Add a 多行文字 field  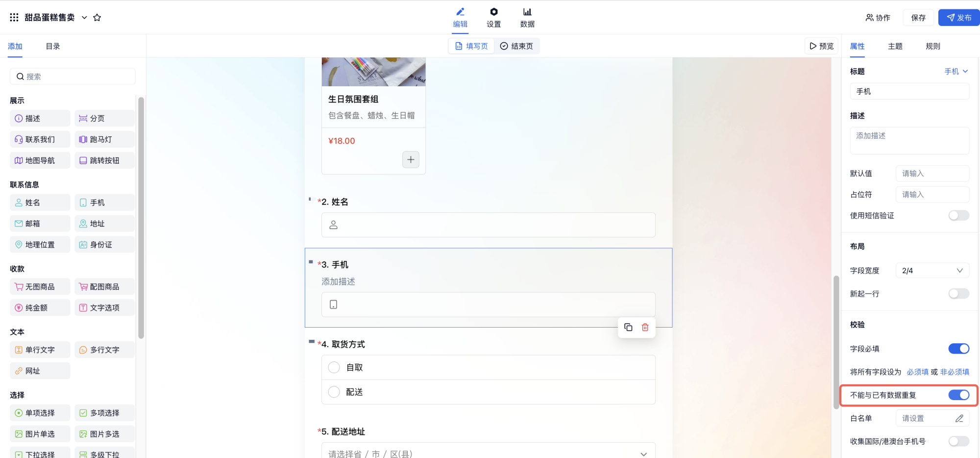tap(104, 350)
